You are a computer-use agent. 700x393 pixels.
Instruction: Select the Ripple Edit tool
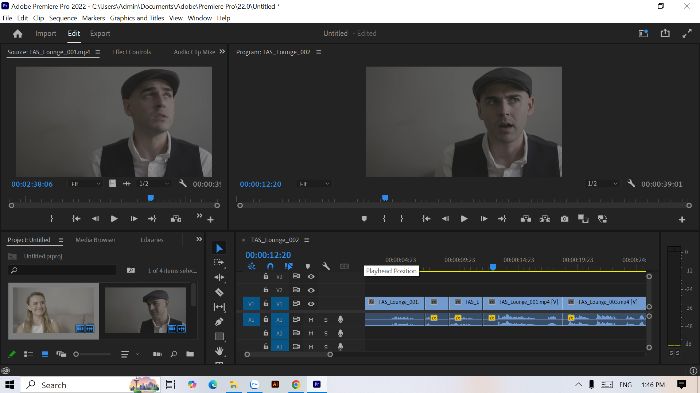(x=219, y=277)
